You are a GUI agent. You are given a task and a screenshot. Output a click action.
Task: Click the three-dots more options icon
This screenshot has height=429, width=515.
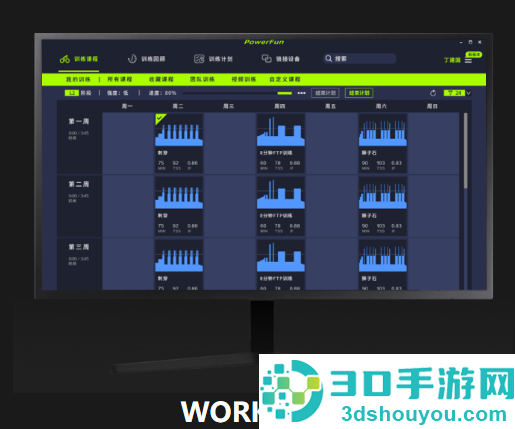coord(301,93)
